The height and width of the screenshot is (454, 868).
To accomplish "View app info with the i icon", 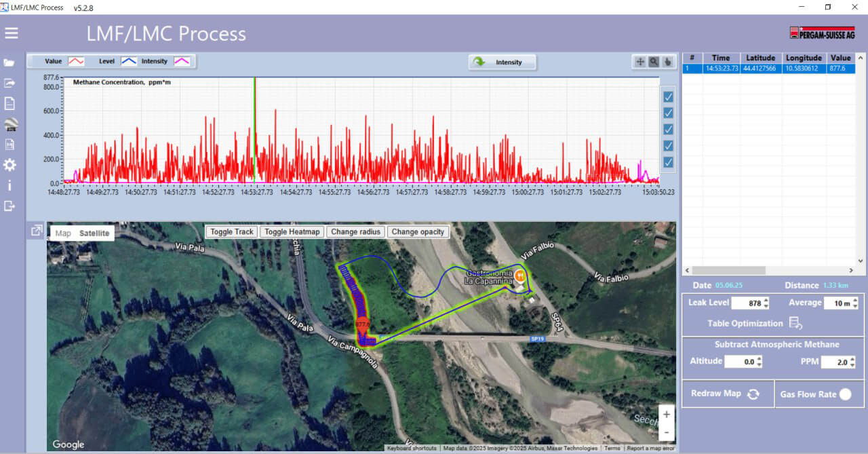I will [x=9, y=185].
